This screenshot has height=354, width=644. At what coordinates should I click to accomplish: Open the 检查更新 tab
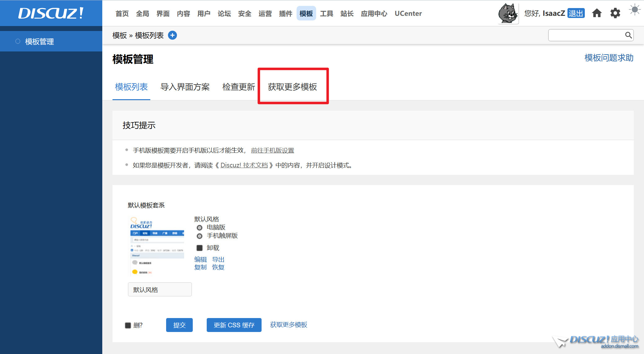(239, 87)
